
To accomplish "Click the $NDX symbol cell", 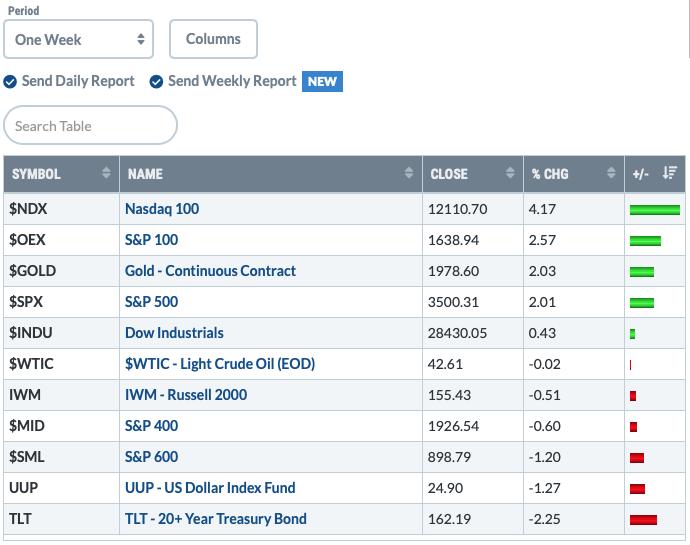I will click(61, 209).
